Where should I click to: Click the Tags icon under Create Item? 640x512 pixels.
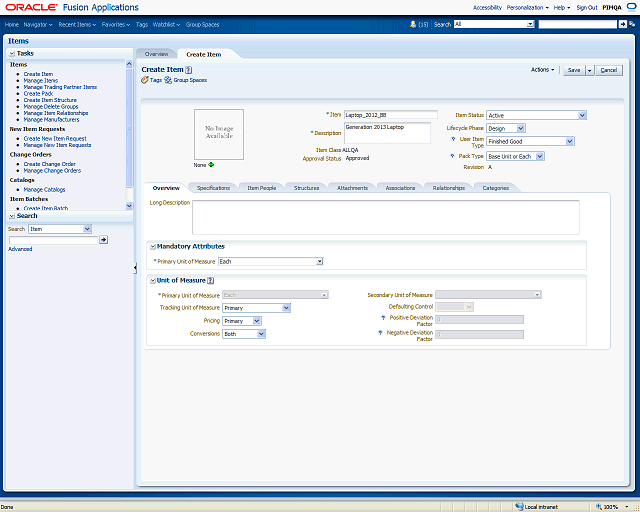145,79
